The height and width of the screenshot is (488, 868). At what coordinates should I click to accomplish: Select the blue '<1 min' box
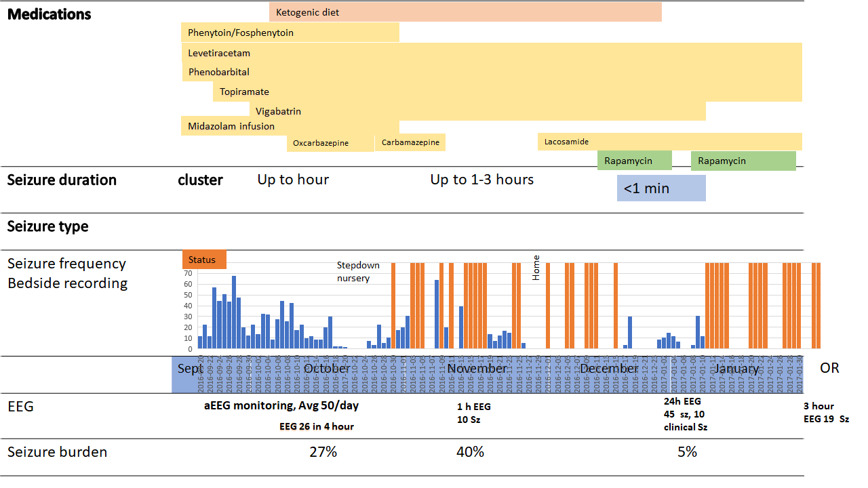click(661, 188)
